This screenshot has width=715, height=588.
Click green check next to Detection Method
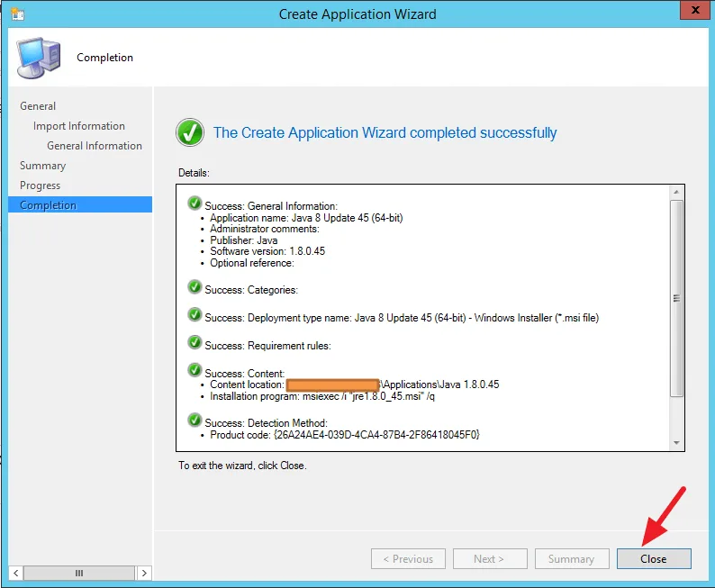click(x=195, y=421)
